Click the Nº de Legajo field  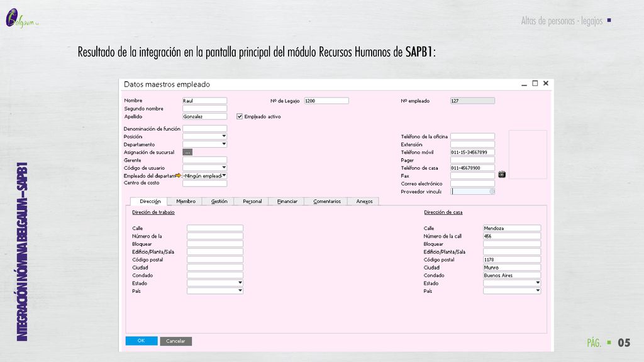pos(326,101)
